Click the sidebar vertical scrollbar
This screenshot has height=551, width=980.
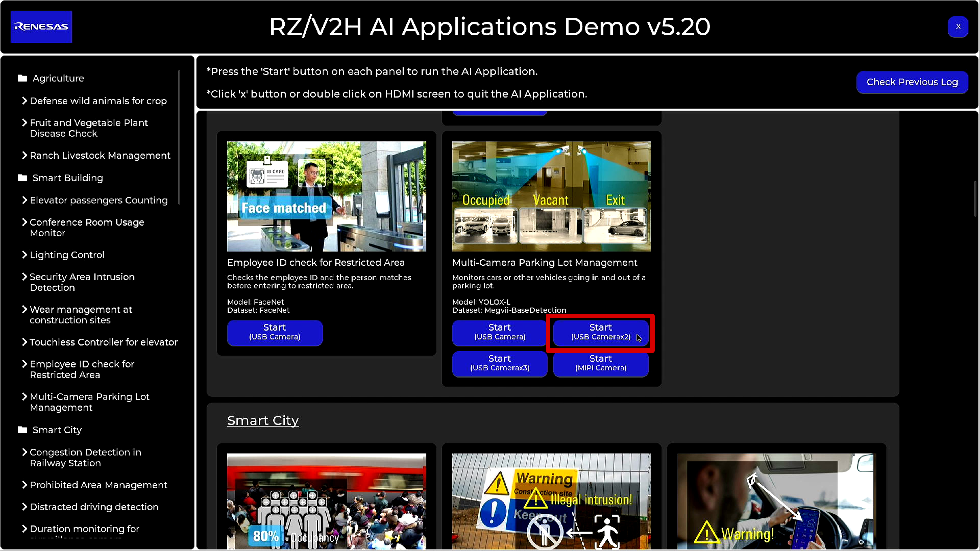[179, 137]
